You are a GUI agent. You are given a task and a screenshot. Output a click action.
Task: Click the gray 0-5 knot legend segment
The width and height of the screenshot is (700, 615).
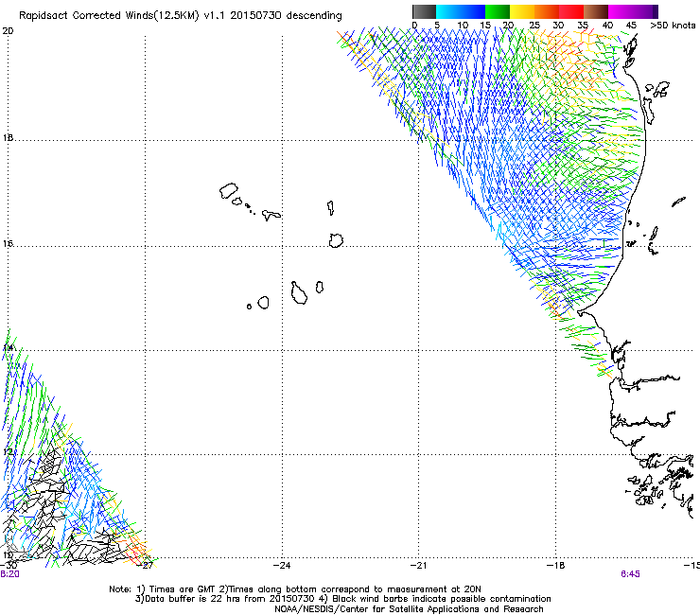coord(424,11)
